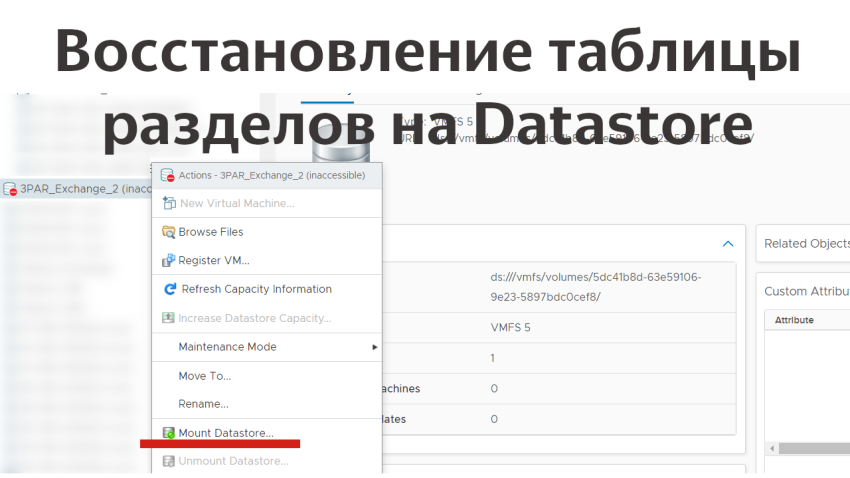850x478 pixels.
Task: Click the datastore icon in Actions header
Action: point(167,175)
